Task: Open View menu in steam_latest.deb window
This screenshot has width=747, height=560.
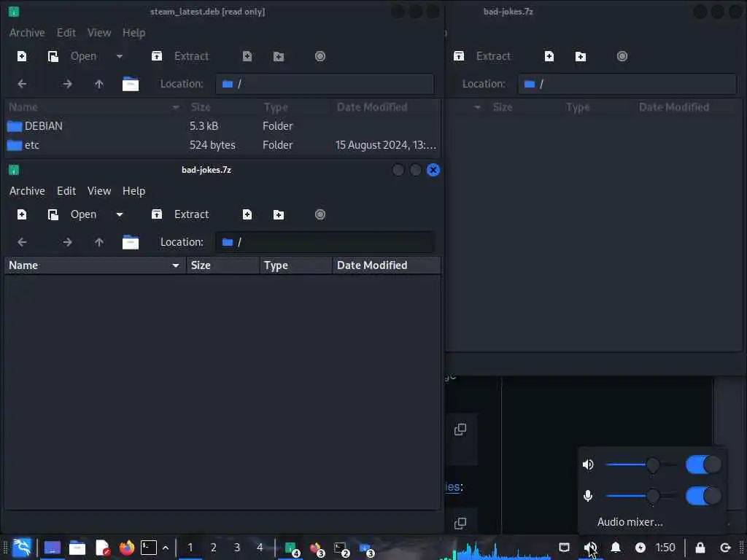Action: coord(99,33)
